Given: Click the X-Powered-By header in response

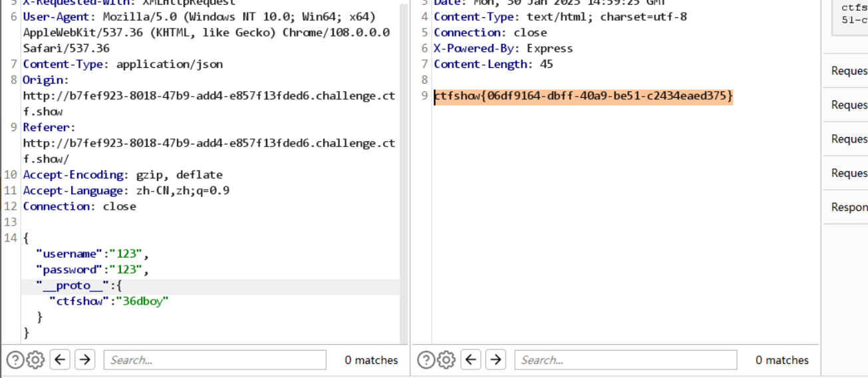Looking at the screenshot, I should click(x=476, y=49).
